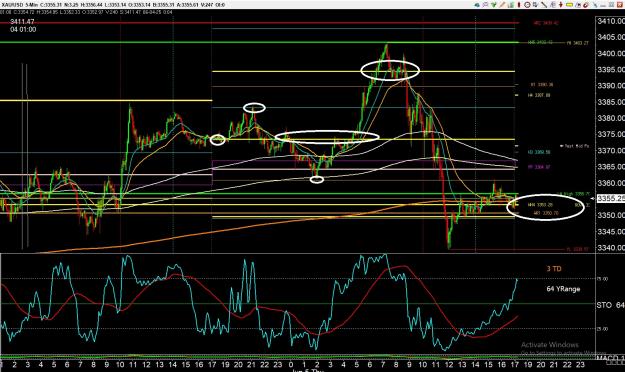625x372 pixels.
Task: Click the 3365.00 price axis label
Action: tap(611, 167)
